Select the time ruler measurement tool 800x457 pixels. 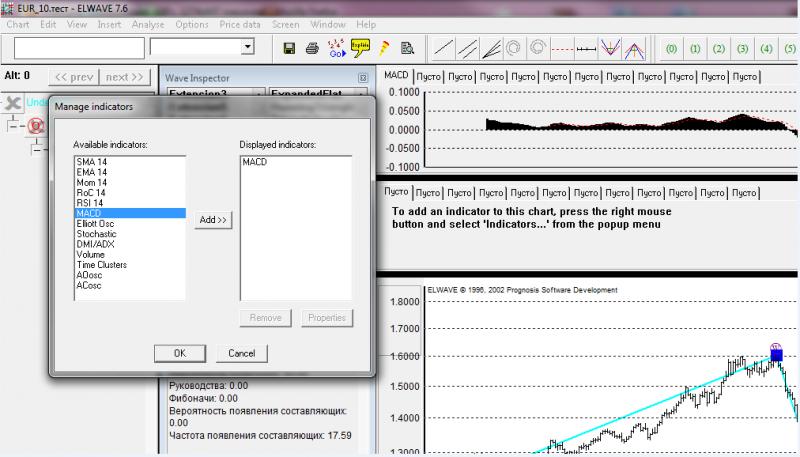tap(586, 49)
